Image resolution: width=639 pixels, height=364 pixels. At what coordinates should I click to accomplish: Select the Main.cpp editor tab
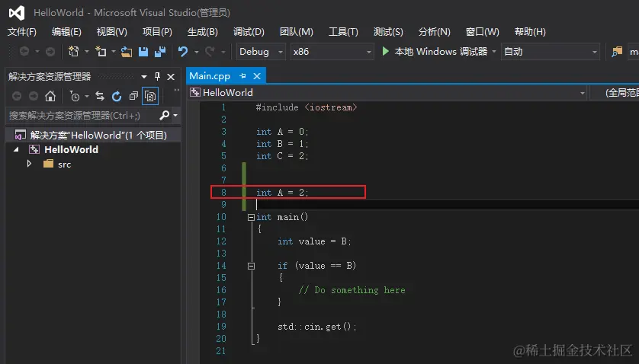(210, 75)
